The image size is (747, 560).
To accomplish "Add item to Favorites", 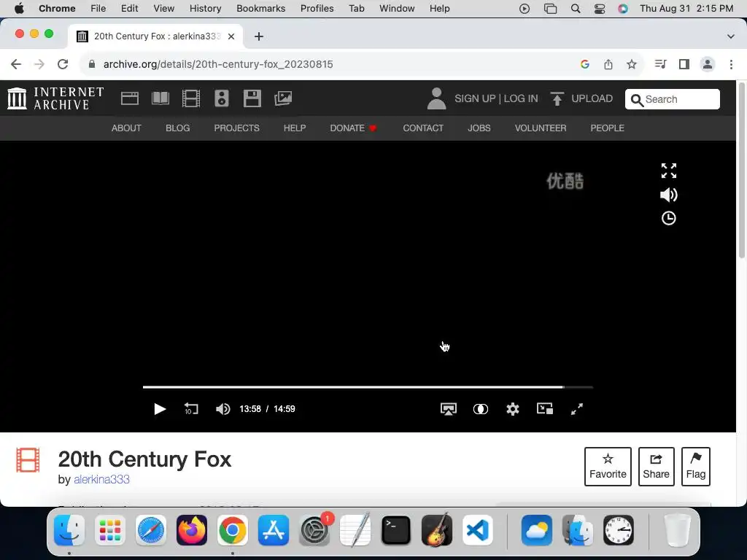I will (608, 467).
